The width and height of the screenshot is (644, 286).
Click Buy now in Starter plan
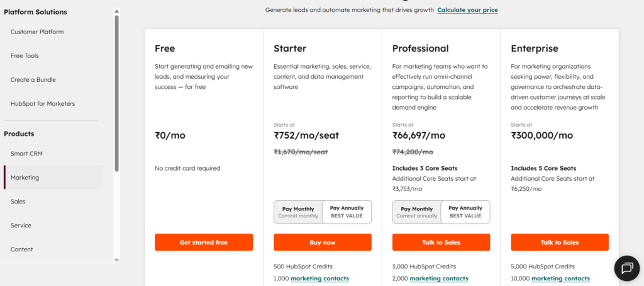click(323, 243)
